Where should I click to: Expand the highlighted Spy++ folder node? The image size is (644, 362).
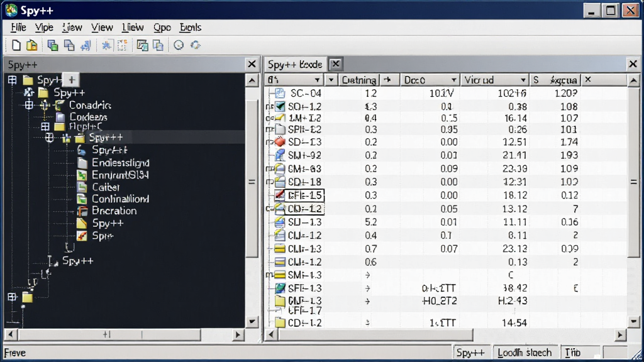coord(49,138)
